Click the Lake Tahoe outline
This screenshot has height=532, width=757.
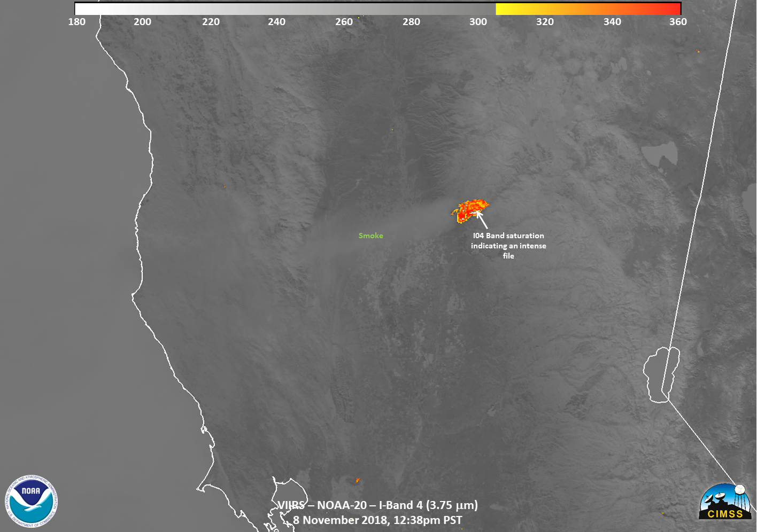661,374
